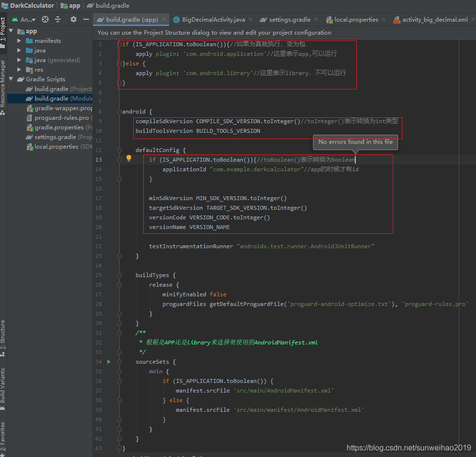Open the Resource Manager tool window
Image resolution: width=476 pixels, height=457 pixels.
(3, 88)
